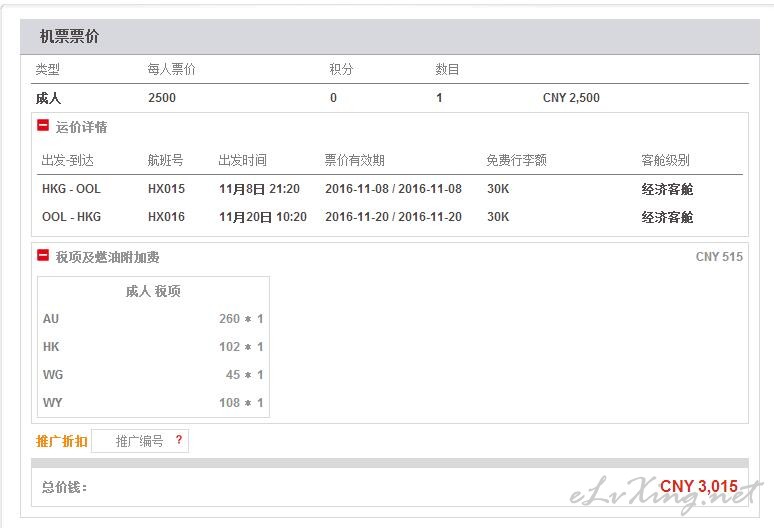Click the 出发-到达 column header
774x528 pixels.
pyautogui.click(x=68, y=160)
